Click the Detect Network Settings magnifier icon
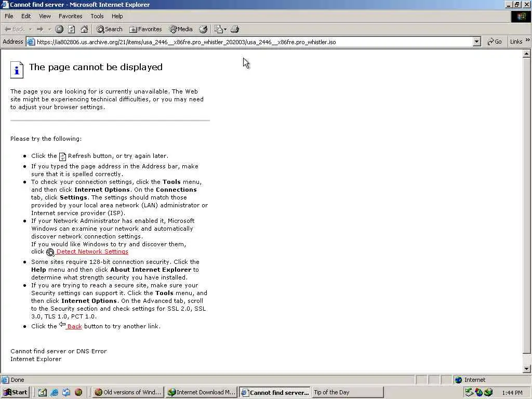The height and width of the screenshot is (399, 532). tap(50, 252)
